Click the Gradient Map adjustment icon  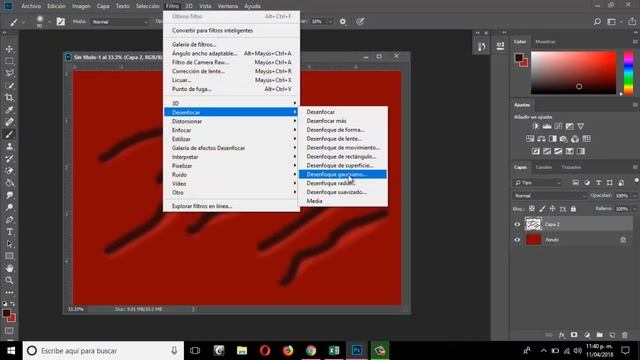(580, 151)
